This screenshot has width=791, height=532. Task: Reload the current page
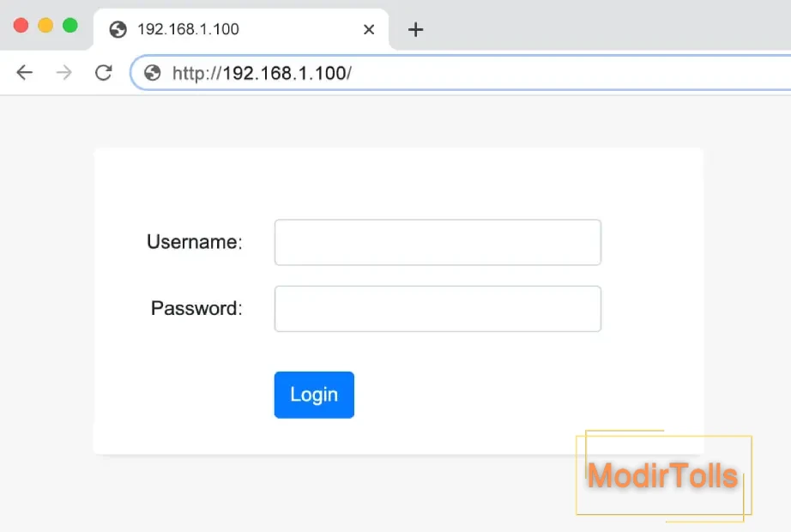click(x=104, y=73)
